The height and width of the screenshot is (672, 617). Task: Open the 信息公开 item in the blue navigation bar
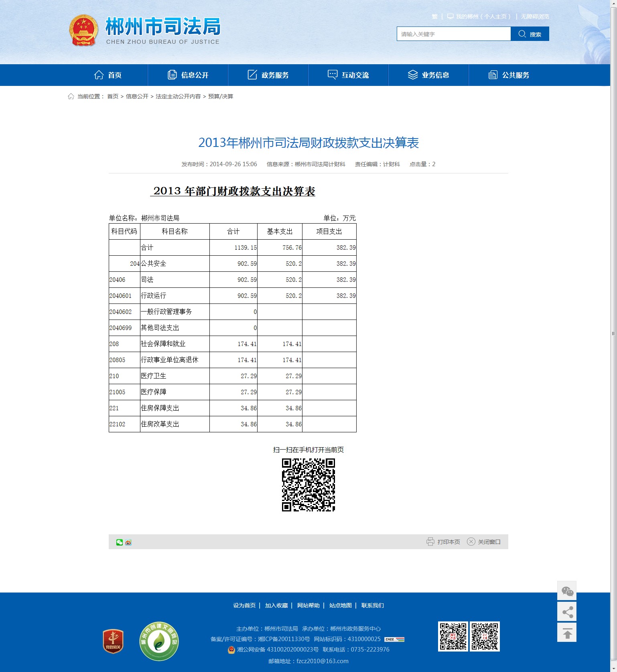click(x=188, y=75)
